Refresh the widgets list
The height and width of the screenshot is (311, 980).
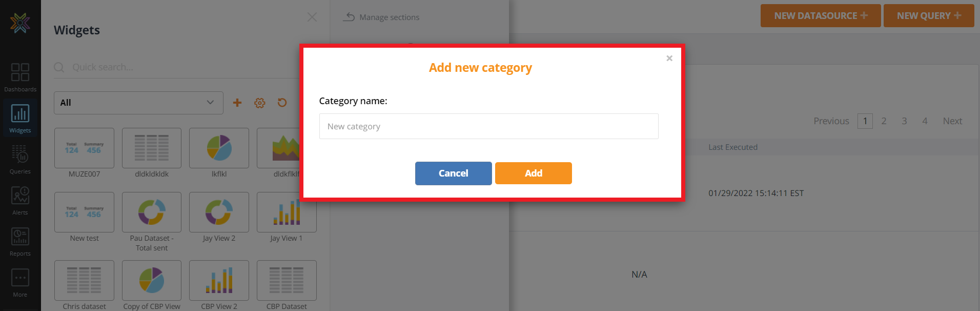282,103
